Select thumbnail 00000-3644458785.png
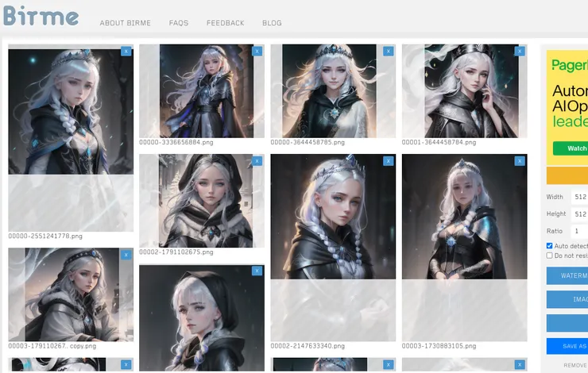The image size is (588, 373). point(333,91)
